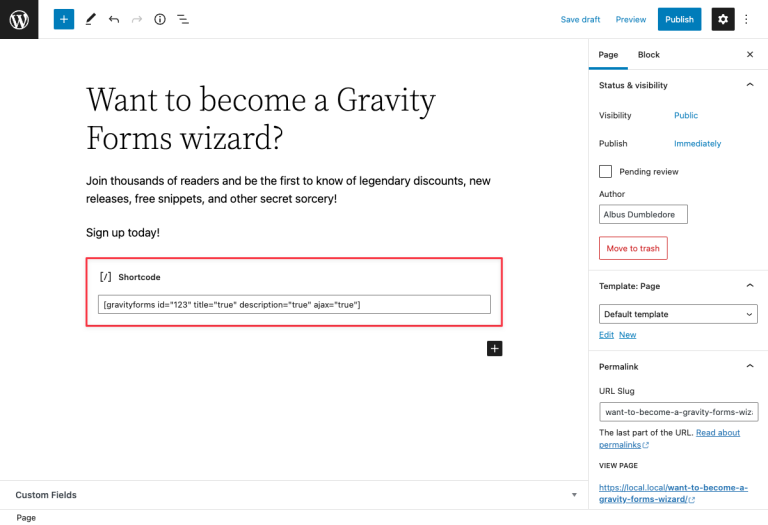Open the Details info icon
Image resolution: width=768 pixels, height=525 pixels.
pos(160,19)
